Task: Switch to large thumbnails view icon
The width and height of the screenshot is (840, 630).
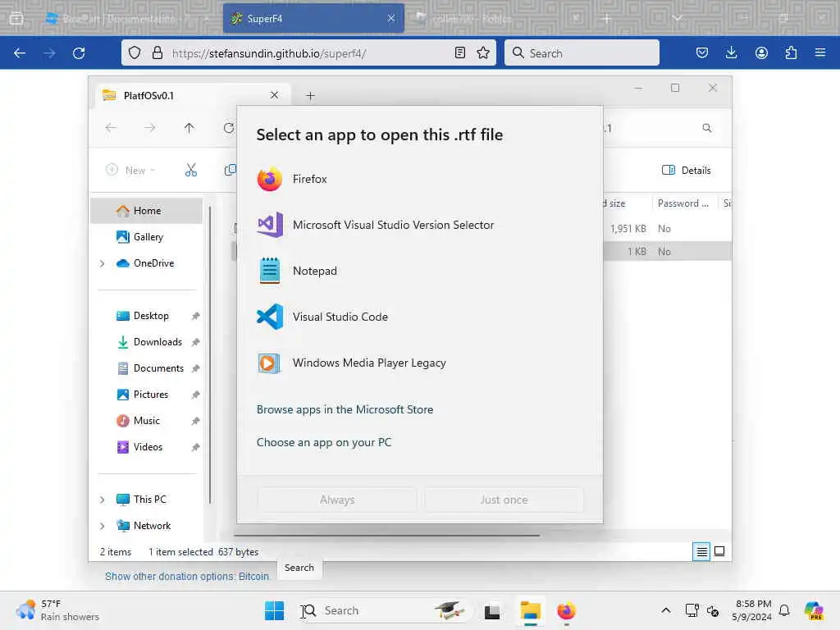Action: (x=719, y=551)
